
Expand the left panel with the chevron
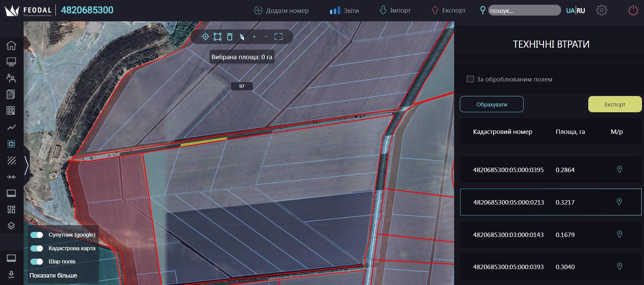(26, 165)
